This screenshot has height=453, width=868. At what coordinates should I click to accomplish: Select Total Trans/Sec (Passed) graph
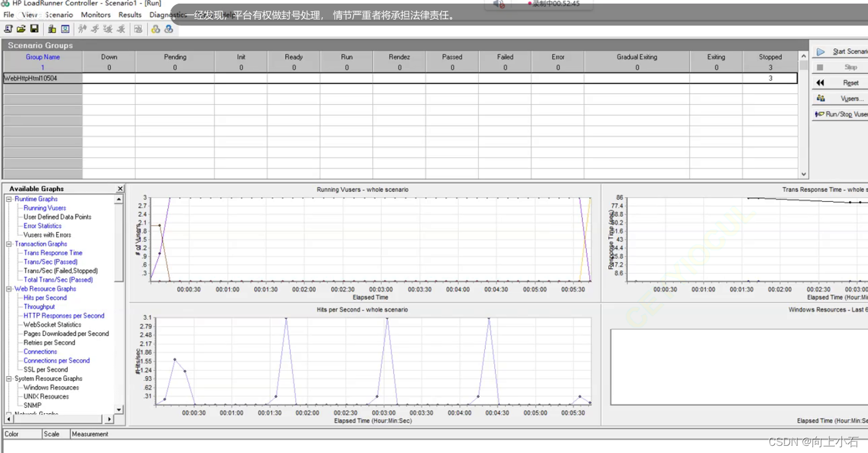pyautogui.click(x=58, y=280)
